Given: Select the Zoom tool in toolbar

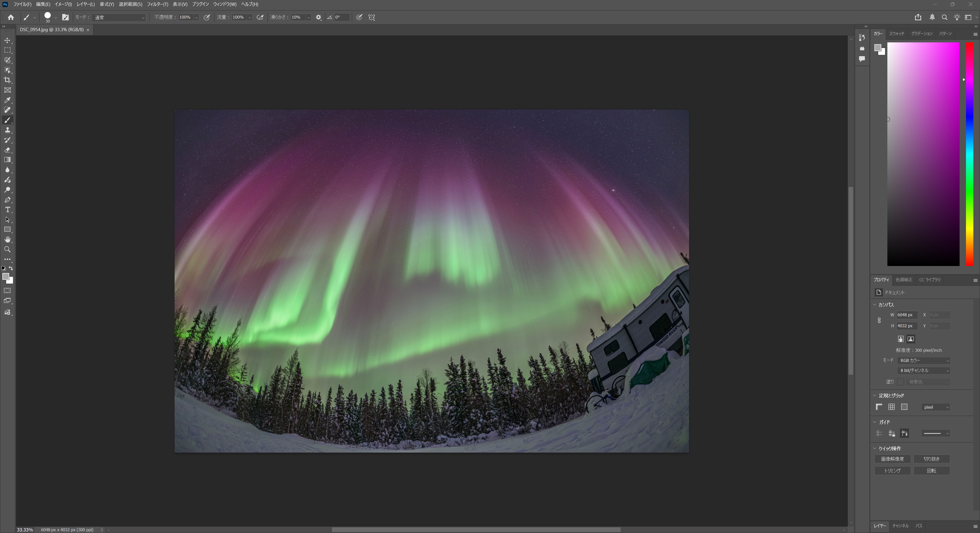Looking at the screenshot, I should pyautogui.click(x=7, y=250).
